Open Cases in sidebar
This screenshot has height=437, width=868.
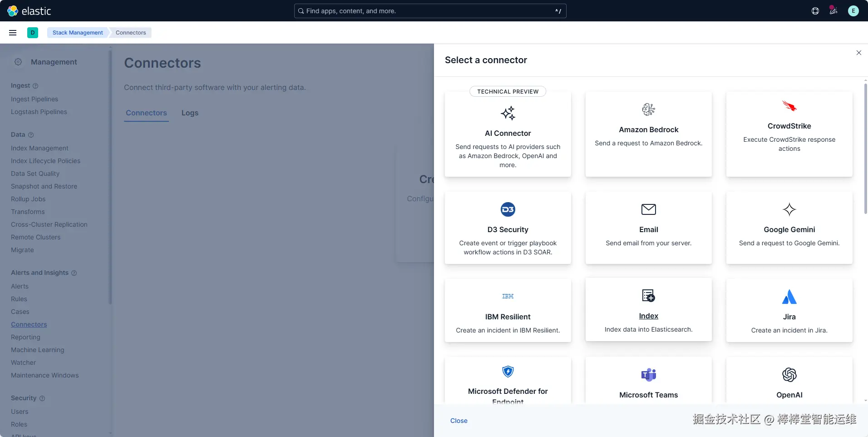[x=20, y=312]
